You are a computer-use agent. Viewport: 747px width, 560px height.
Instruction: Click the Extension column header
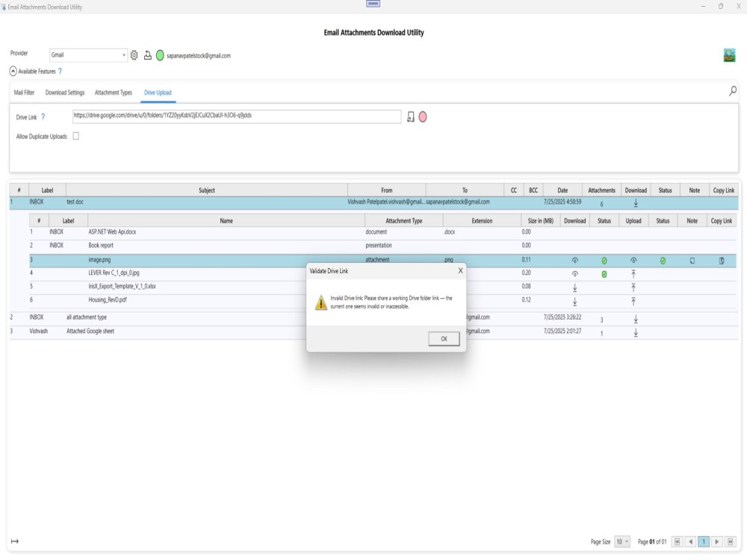pos(482,220)
